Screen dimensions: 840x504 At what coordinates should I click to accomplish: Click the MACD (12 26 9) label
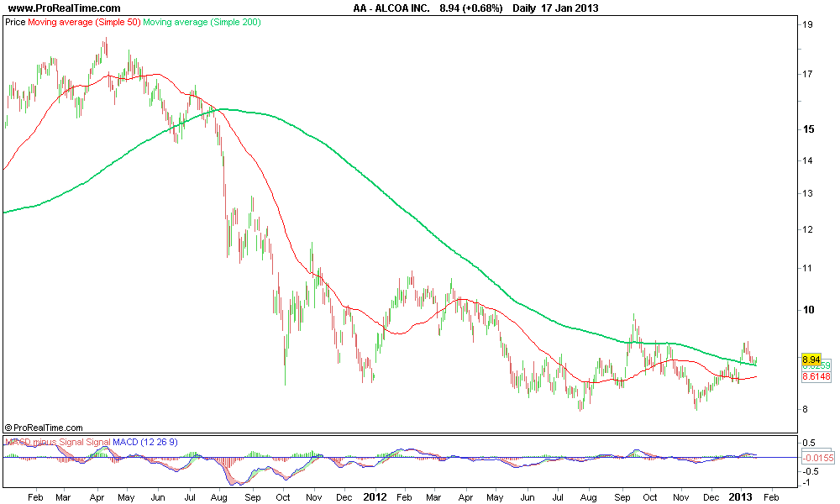pos(145,443)
